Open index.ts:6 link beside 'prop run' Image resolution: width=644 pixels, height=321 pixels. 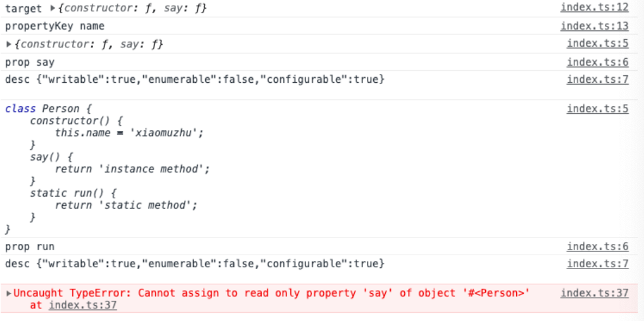(x=598, y=246)
